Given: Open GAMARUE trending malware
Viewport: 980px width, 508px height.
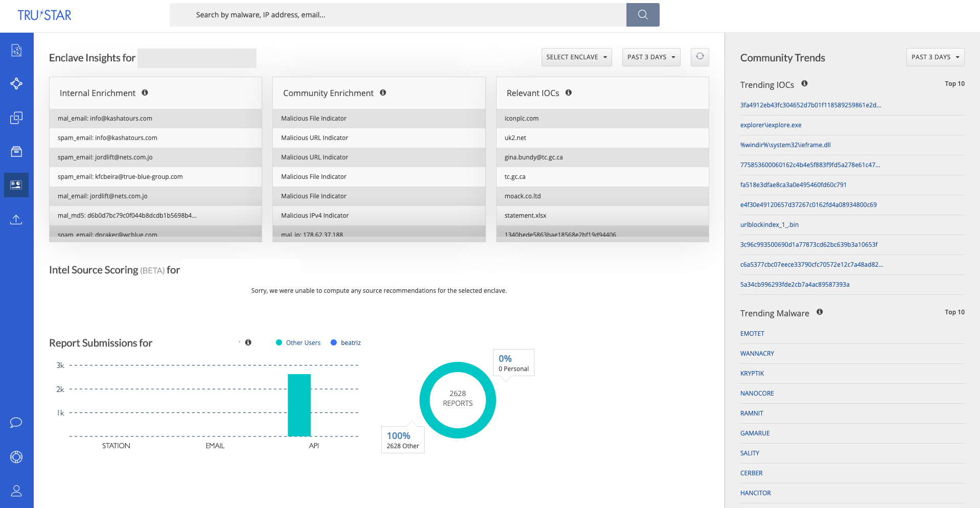Looking at the screenshot, I should (755, 433).
